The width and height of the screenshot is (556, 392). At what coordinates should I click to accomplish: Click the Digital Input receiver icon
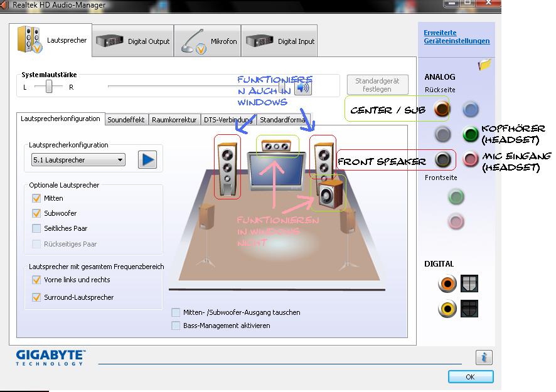[260, 41]
